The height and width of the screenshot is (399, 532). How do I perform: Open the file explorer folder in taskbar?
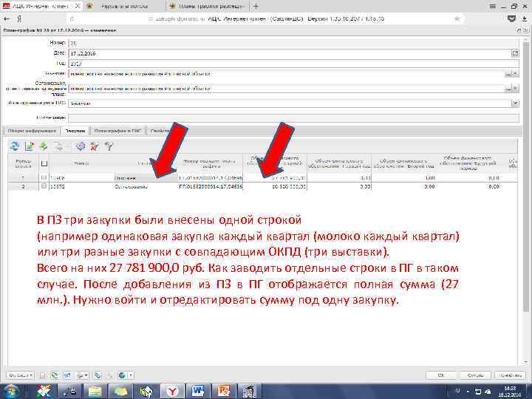pyautogui.click(x=95, y=392)
